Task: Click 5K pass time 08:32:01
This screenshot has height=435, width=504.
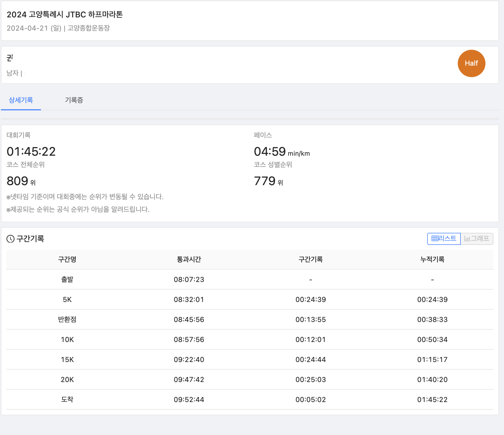Action: 189,300
